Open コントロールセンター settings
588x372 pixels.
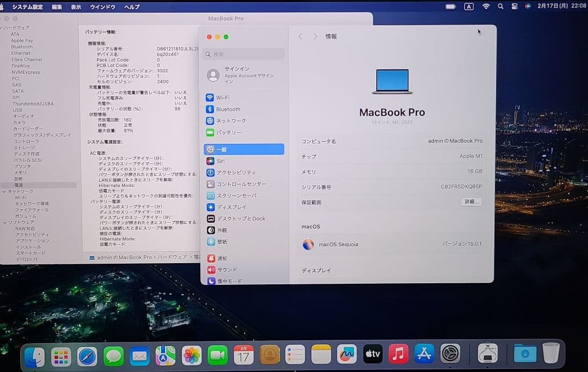(x=234, y=184)
